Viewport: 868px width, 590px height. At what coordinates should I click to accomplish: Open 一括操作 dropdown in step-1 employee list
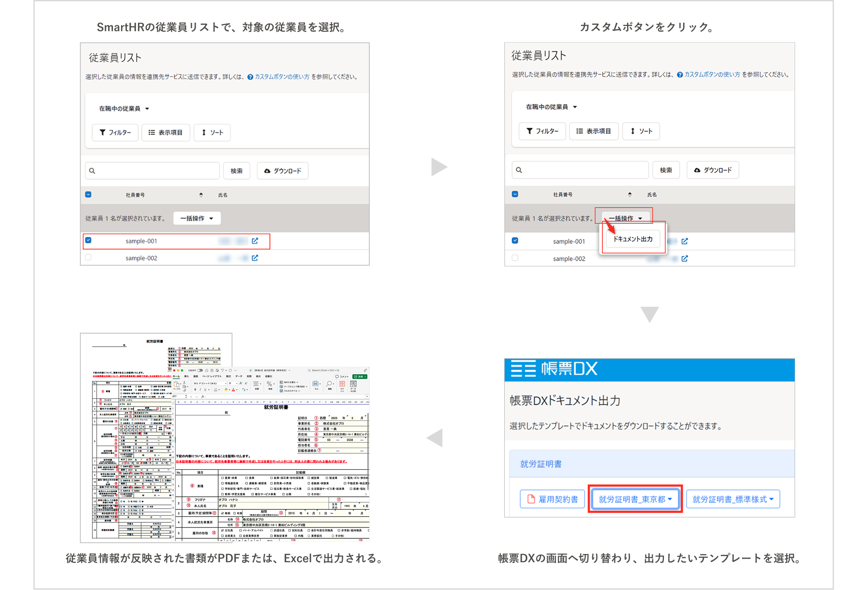tap(197, 218)
